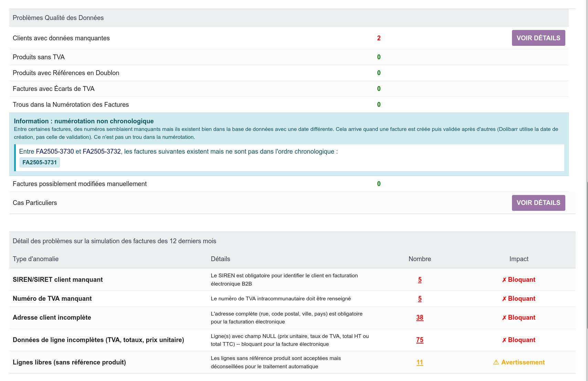Select the row label Factures avec Écarts de TVA
This screenshot has height=381, width=588.
tap(53, 89)
